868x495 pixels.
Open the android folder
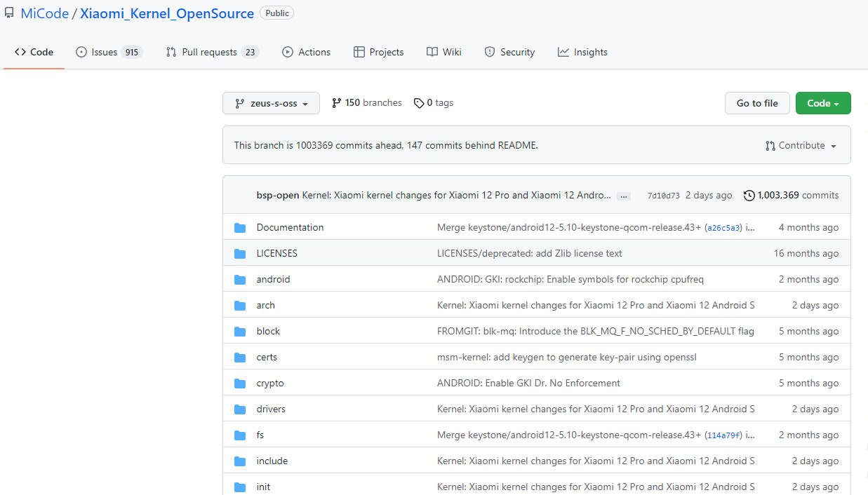[273, 279]
